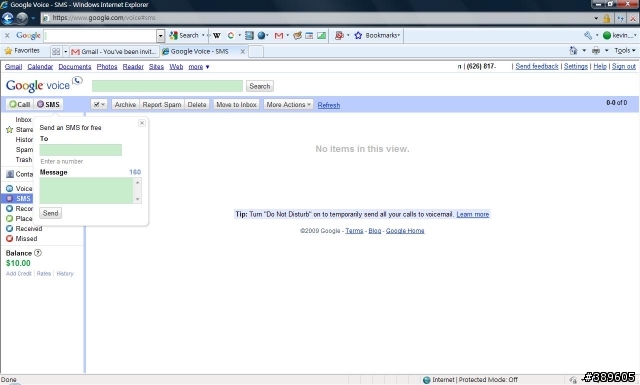Open the Wikipedia W toolbar button
640x385 pixels.
click(217, 36)
